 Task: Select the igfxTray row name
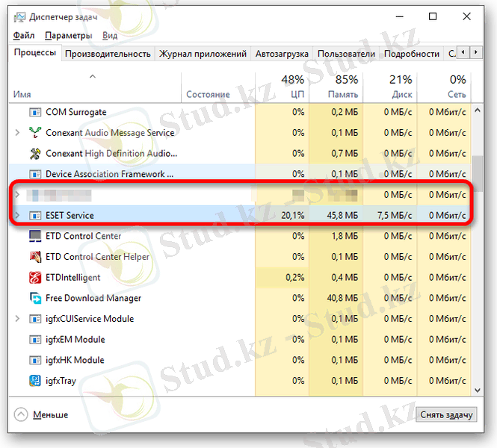pyautogui.click(x=61, y=381)
